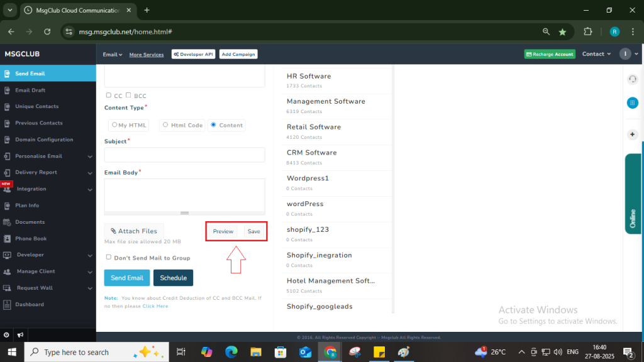The image size is (644, 362).
Task: Click the Dashboard sidebar icon
Action: pyautogui.click(x=7, y=305)
